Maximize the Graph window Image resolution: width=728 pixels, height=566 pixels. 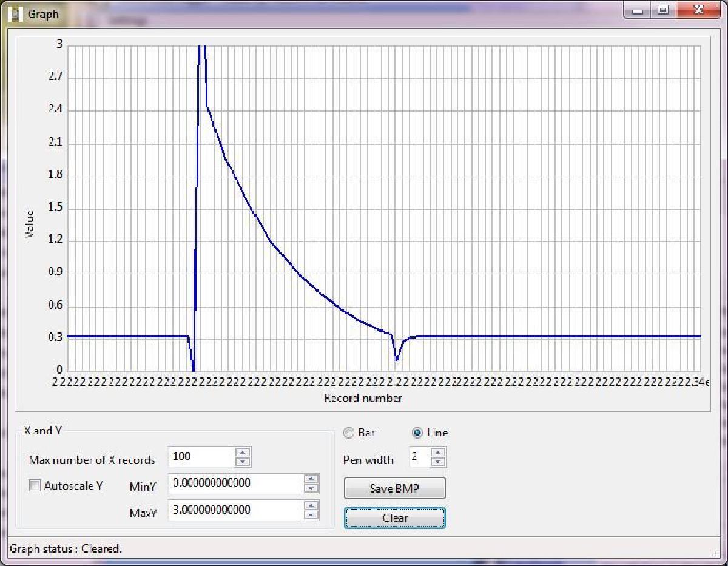[x=663, y=10]
